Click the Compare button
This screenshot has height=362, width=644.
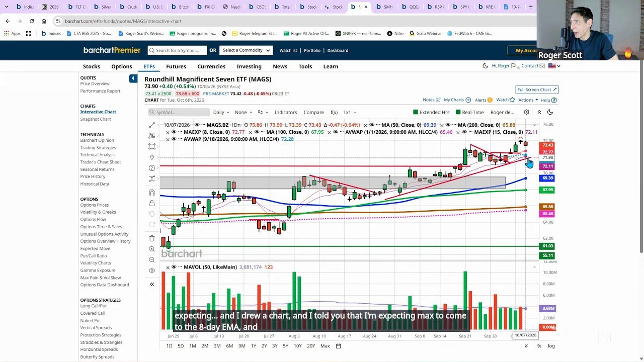pyautogui.click(x=313, y=112)
